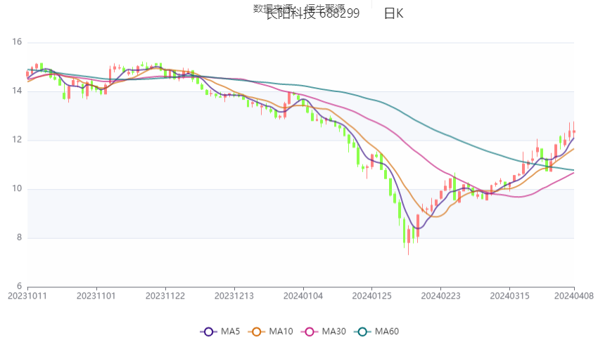Click the 16 value on the price axis
The width and height of the screenshot is (598, 364).
(x=17, y=43)
